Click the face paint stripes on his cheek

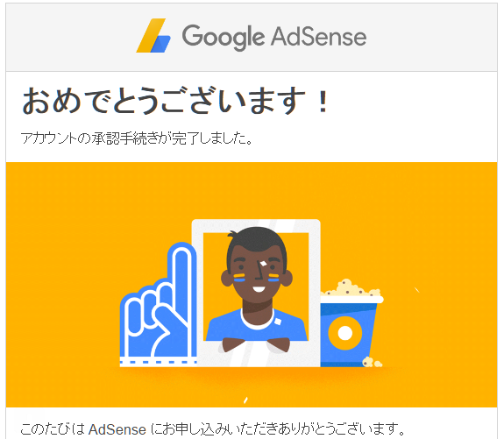pos(238,278)
